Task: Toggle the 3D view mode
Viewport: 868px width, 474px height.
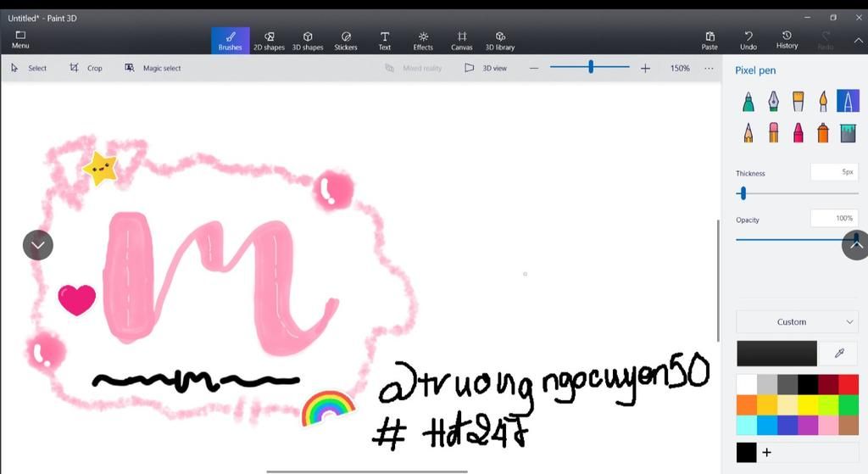Action: point(486,68)
